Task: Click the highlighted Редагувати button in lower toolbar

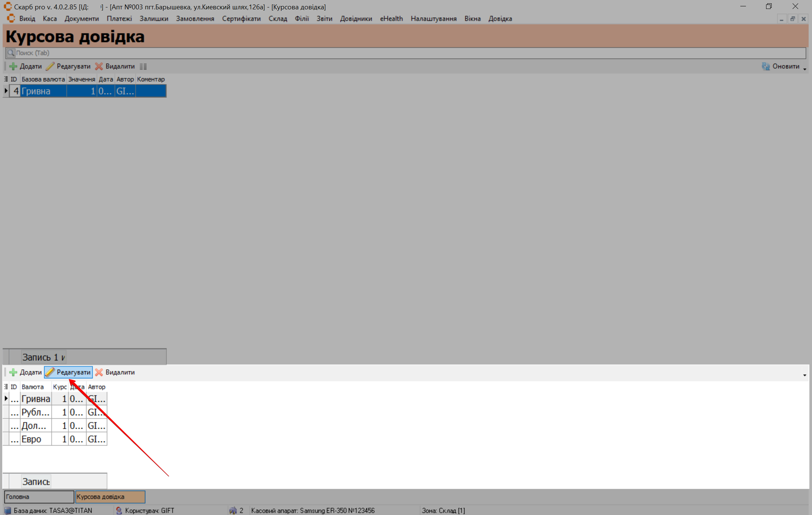Action: pos(69,372)
